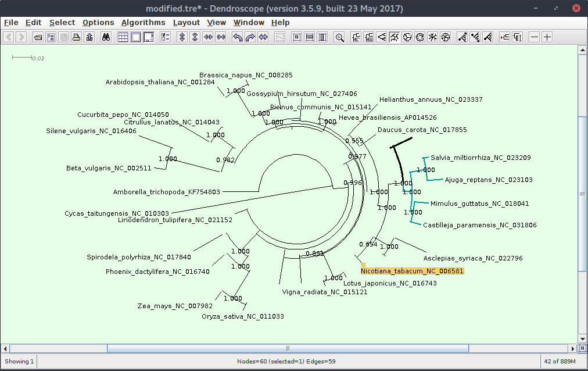
Task: Click the Open file folder icon
Action: [x=38, y=37]
